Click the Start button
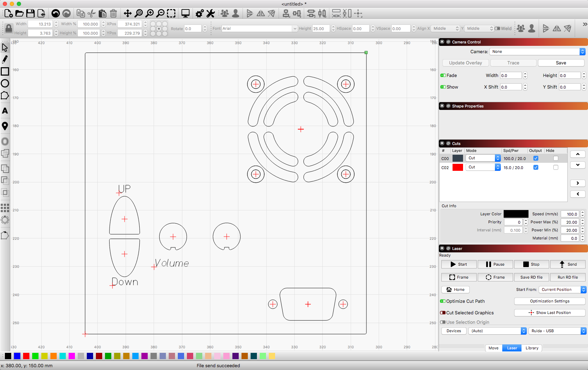The image size is (588, 370). pyautogui.click(x=459, y=264)
